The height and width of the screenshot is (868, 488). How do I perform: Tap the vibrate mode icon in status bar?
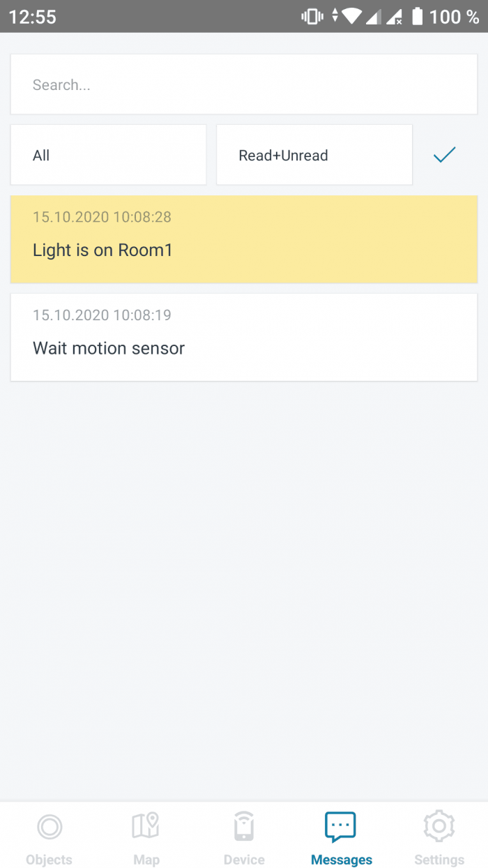click(311, 16)
